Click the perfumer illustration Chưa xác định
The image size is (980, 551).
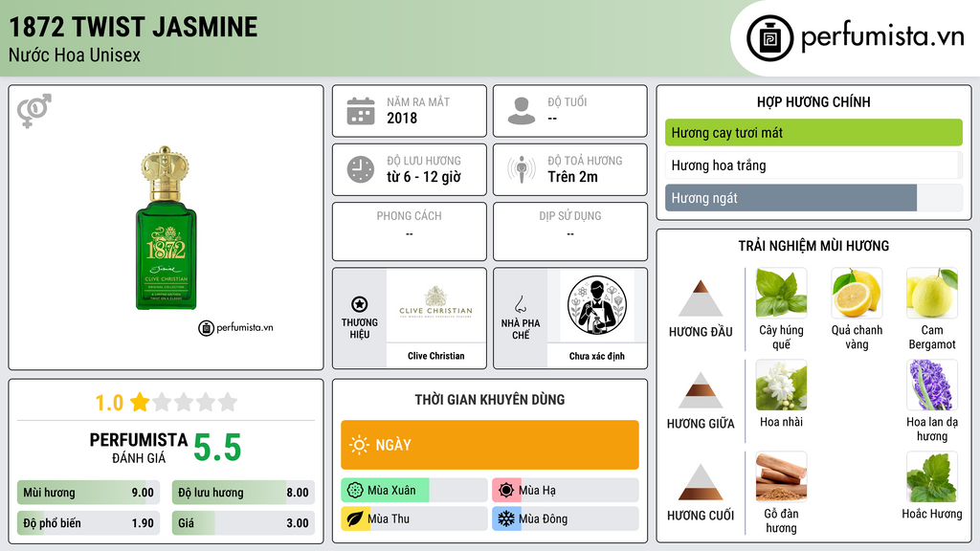coord(597,305)
